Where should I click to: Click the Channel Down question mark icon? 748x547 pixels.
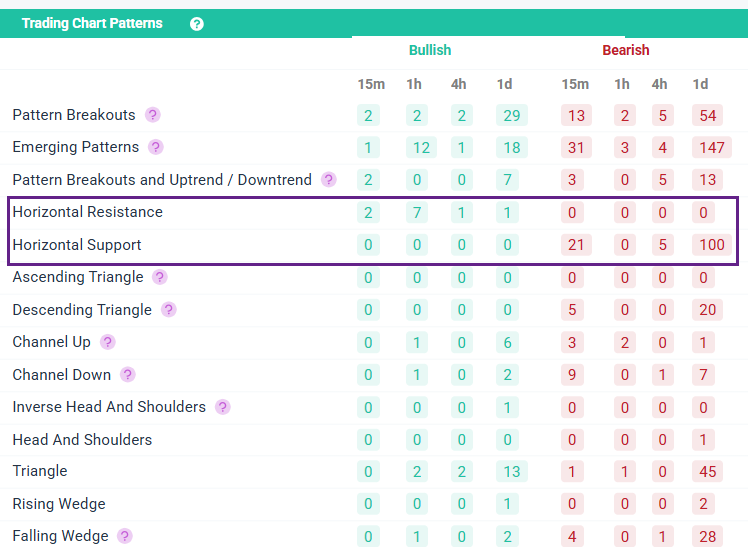pos(128,375)
